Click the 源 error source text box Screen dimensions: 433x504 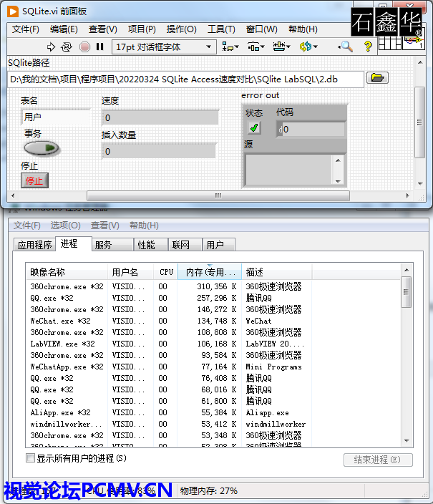(288, 170)
